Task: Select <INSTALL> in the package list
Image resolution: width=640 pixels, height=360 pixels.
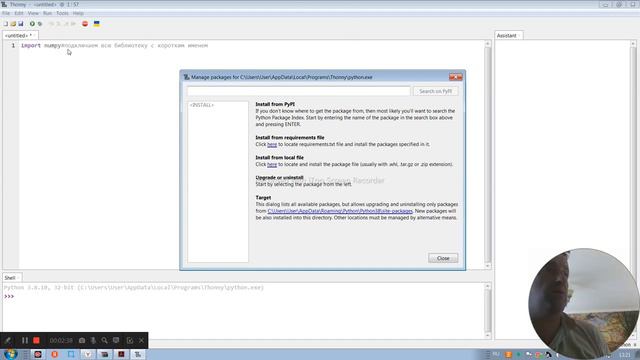Action: pos(202,105)
